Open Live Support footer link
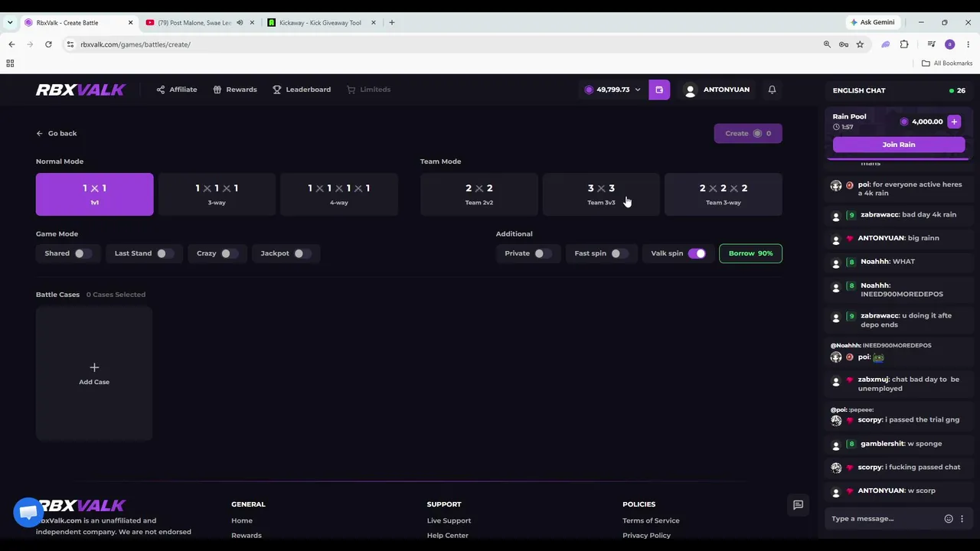The image size is (980, 551). tap(449, 520)
